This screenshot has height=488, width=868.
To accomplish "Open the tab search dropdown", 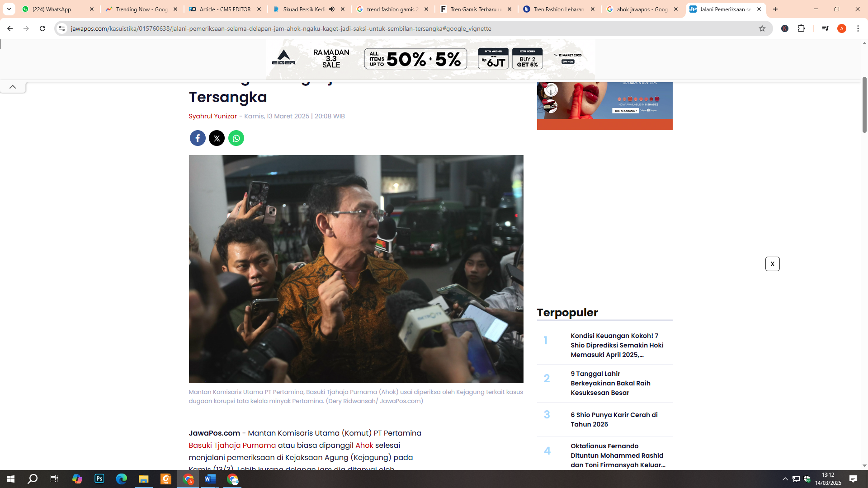I will (9, 9).
